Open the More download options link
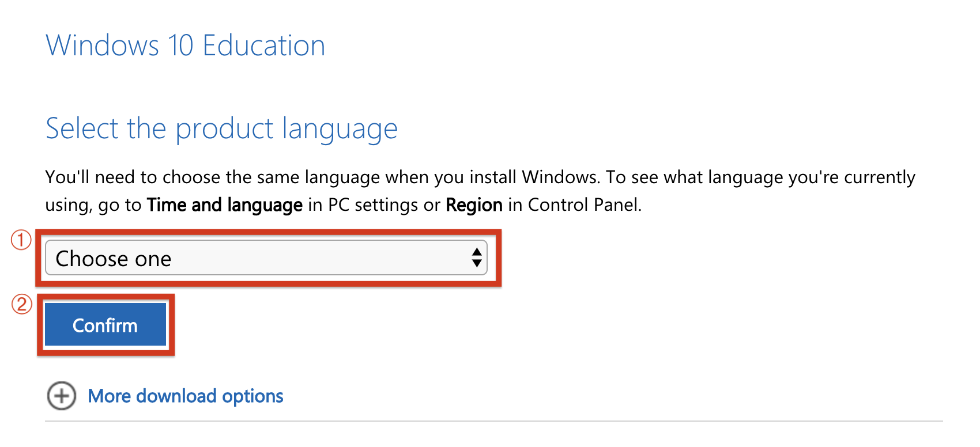Viewport: 980px width, 447px height. 185,396
